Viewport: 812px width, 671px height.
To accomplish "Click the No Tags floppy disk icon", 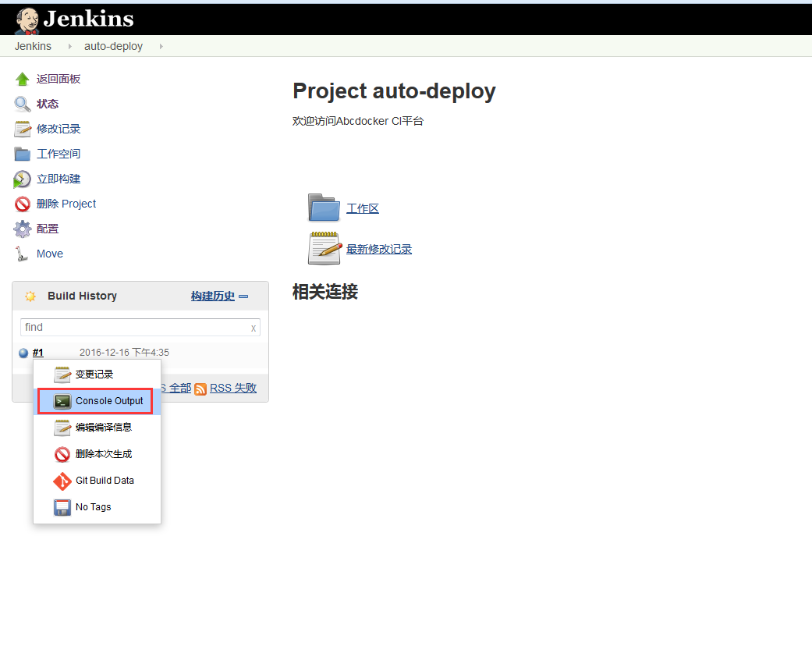I will click(62, 507).
